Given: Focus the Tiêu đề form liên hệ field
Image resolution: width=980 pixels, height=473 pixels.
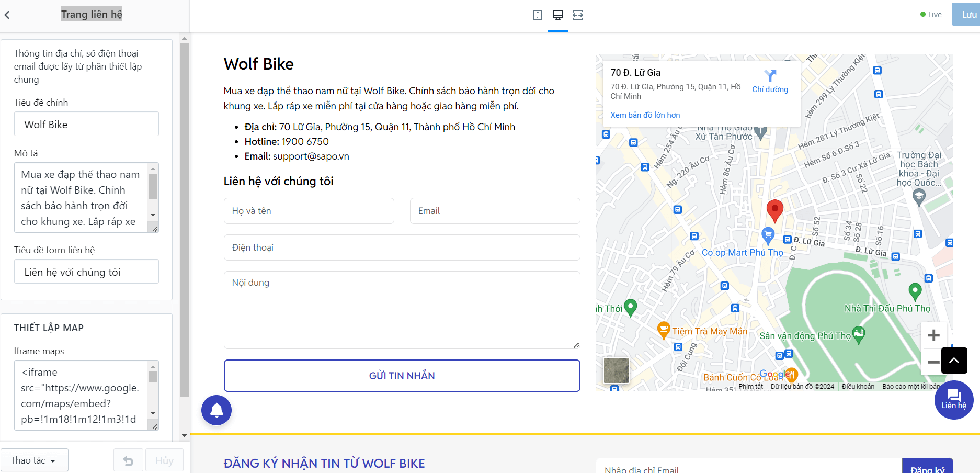Looking at the screenshot, I should tap(86, 272).
